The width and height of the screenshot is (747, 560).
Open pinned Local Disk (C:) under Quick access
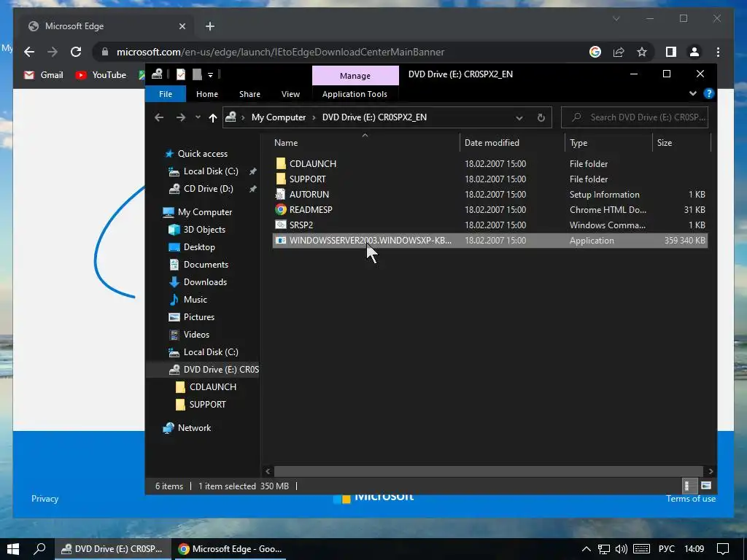[211, 171]
